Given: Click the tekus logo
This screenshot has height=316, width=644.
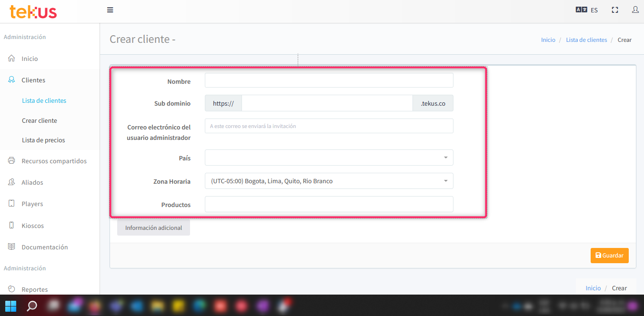Looking at the screenshot, I should tap(33, 11).
